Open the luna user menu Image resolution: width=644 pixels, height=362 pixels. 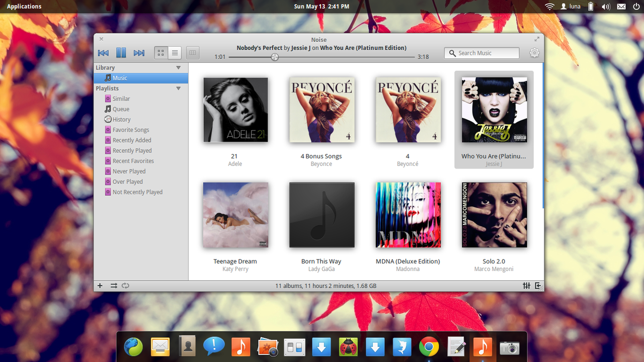(571, 7)
